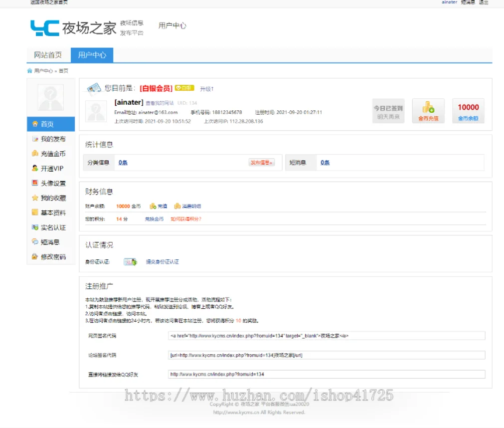The image size is (504, 428).
Task: Click the 提交身份证认证 link
Action: click(162, 262)
